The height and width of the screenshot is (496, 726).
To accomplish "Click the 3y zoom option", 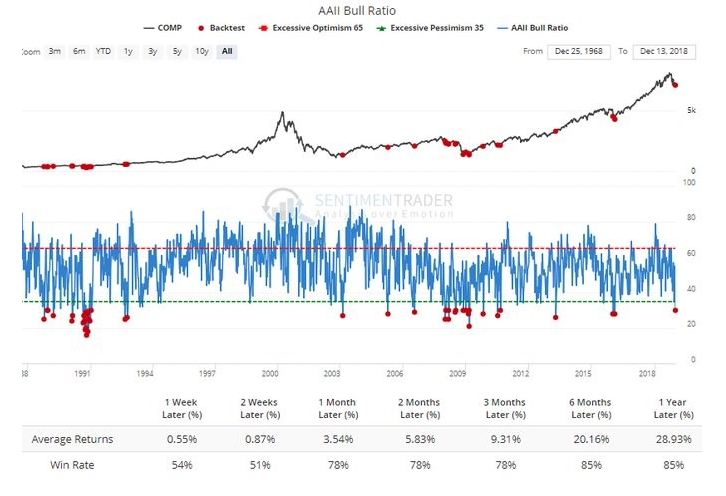I will [x=152, y=51].
